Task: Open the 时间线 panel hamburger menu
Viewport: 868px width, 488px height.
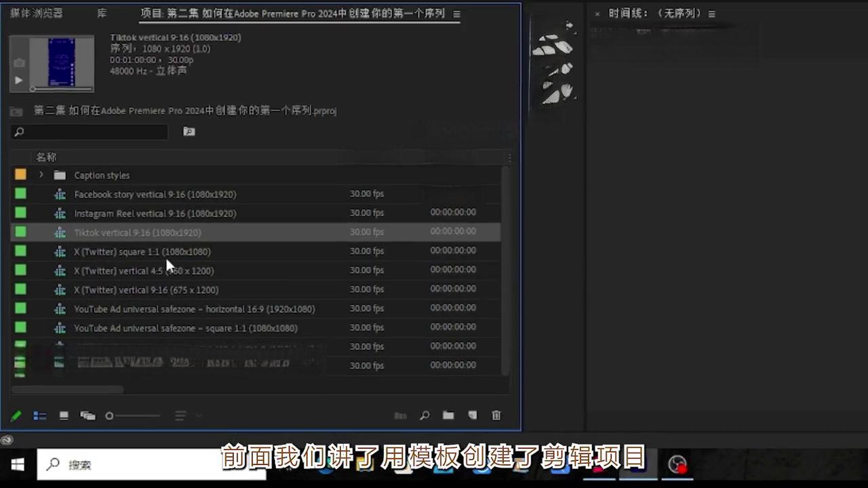Action: (x=711, y=14)
